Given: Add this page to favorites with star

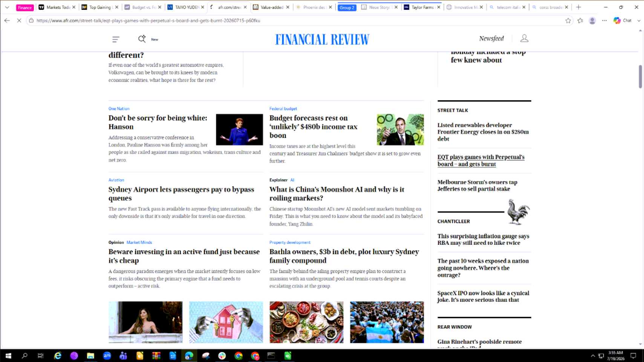Looking at the screenshot, I should tap(568, 20).
